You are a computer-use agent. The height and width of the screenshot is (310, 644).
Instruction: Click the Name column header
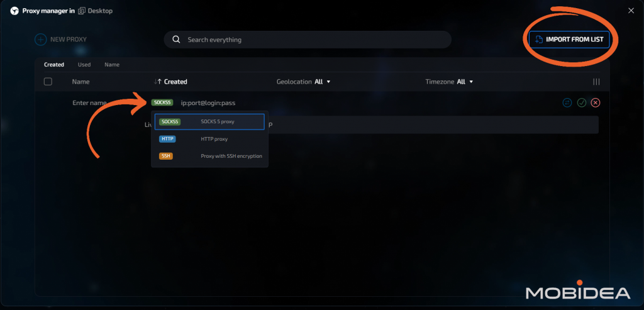[81, 82]
